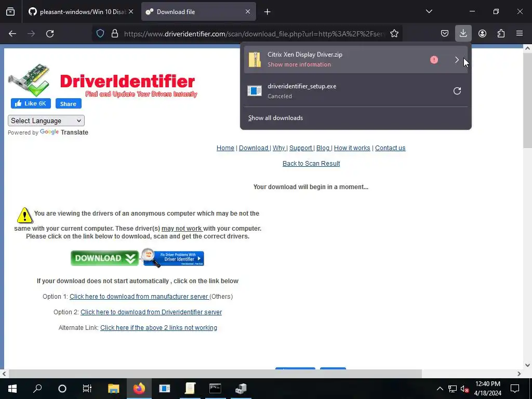Viewport: 532px width, 399px height.
Task: Open taskbar search magnifier
Action: tap(37, 389)
